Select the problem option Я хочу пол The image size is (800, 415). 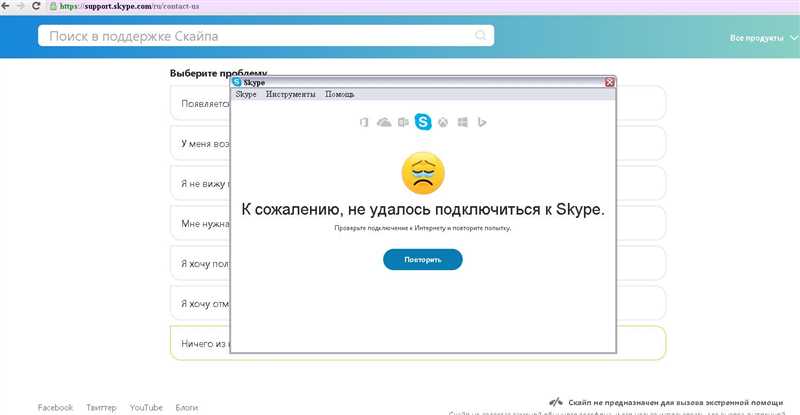pos(201,263)
